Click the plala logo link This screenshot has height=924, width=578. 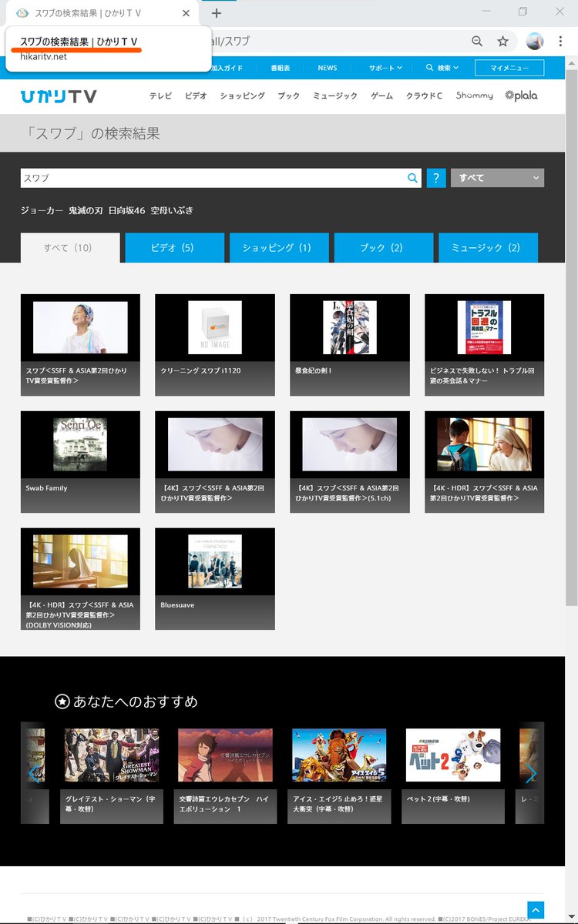coord(521,95)
